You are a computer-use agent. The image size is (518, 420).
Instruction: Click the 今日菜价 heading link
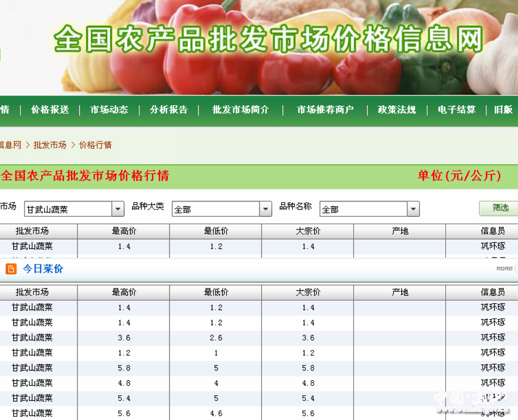click(43, 269)
